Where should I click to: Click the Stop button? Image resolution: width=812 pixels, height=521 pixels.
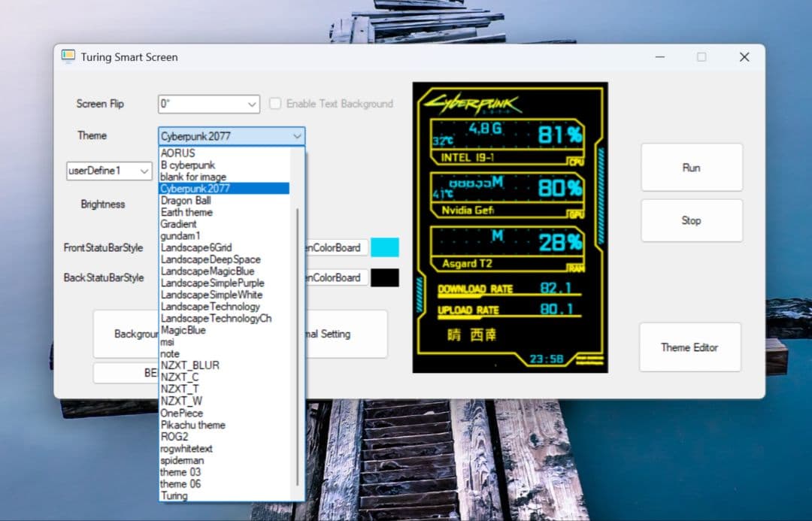(690, 220)
